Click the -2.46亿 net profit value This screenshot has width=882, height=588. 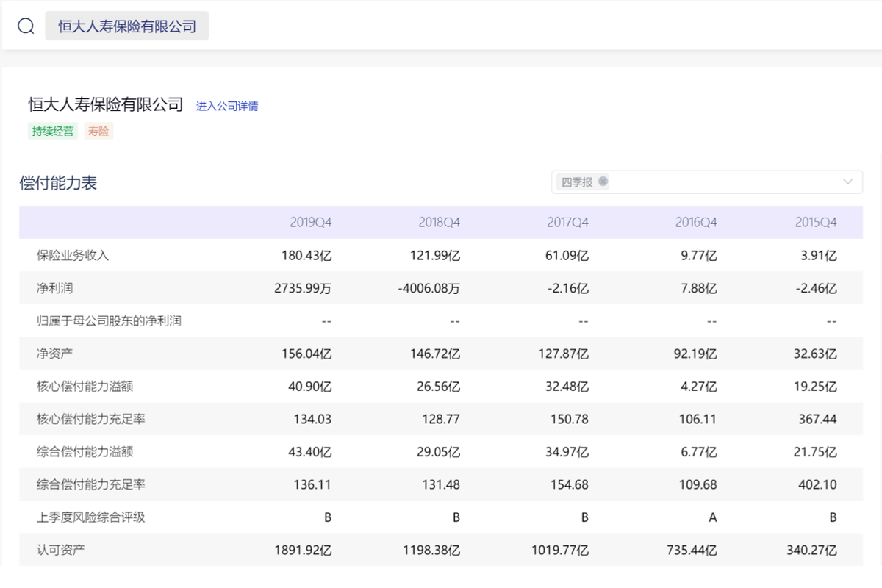(x=817, y=288)
